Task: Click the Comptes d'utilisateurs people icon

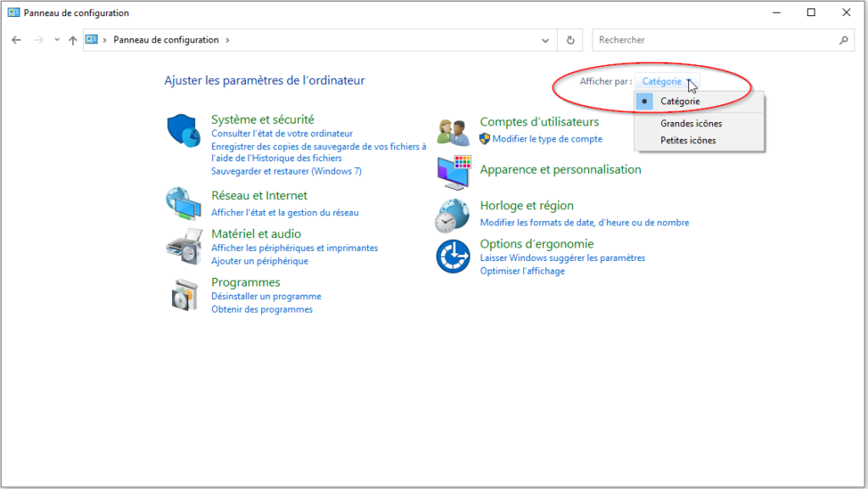Action: (x=453, y=131)
